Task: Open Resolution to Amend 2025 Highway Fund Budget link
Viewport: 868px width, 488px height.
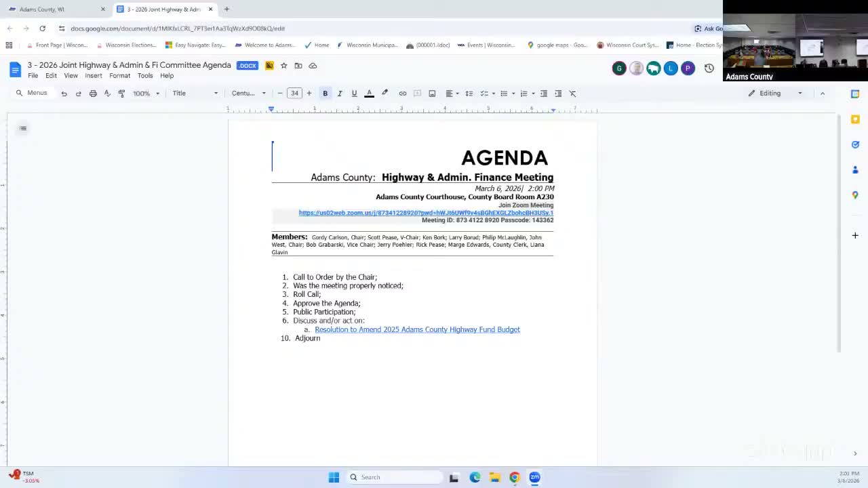Action: (x=417, y=329)
